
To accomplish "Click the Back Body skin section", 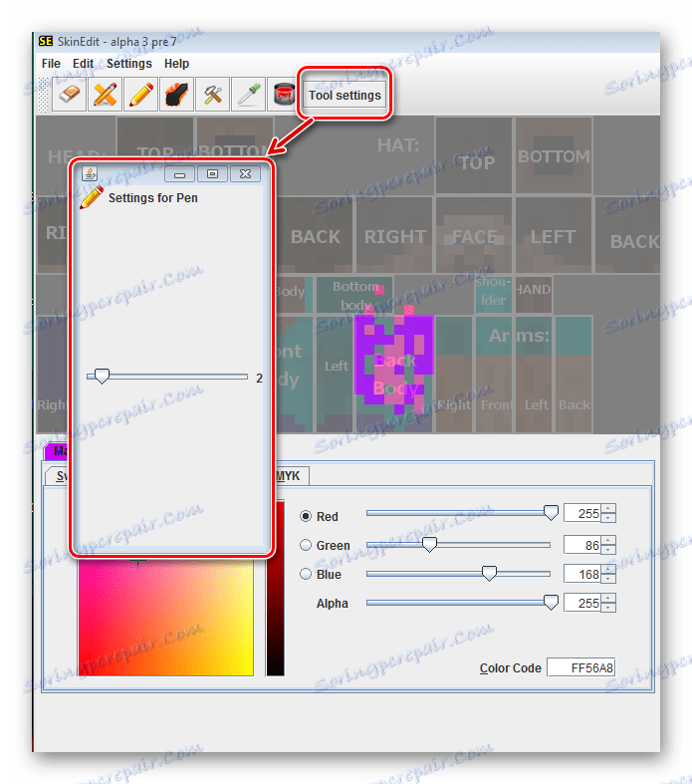I will click(394, 374).
